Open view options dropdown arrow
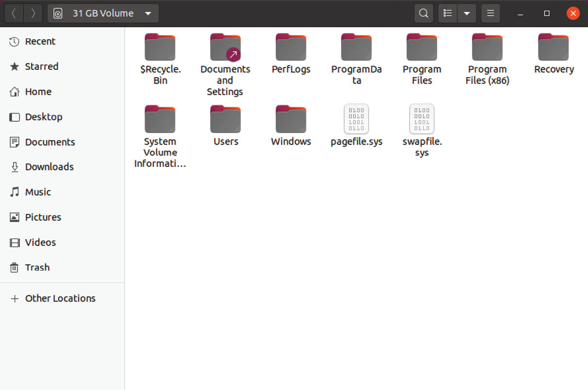588x390 pixels. [467, 14]
